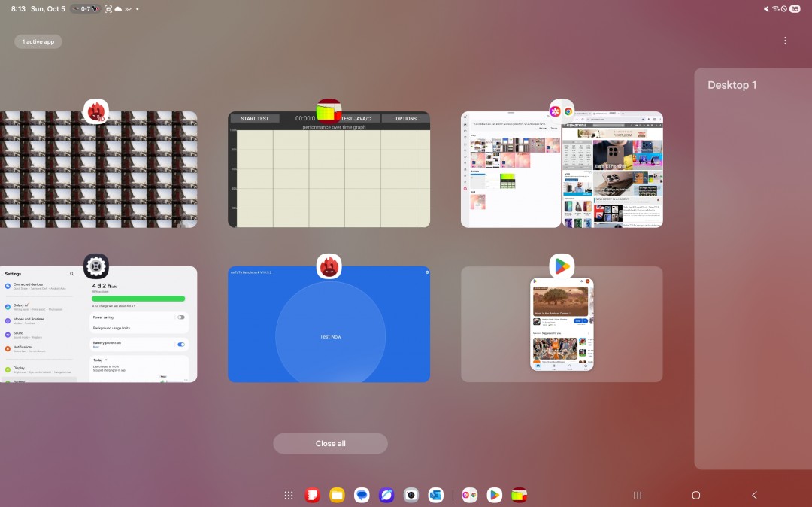Screen dimensions: 812x507
Task: Tap the Settings gear icon above card
Action: point(96,266)
